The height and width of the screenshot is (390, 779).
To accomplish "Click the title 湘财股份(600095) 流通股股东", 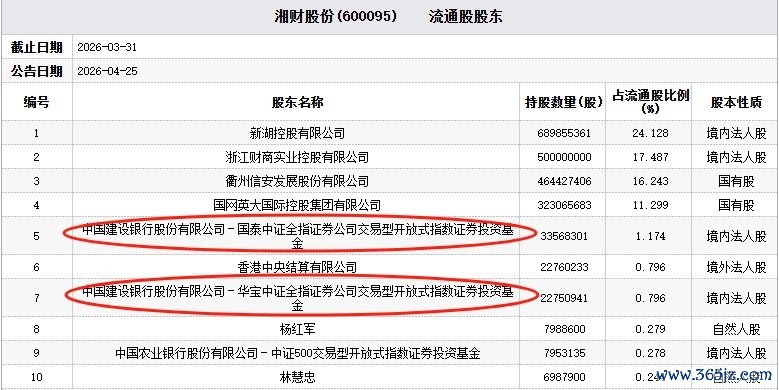I will click(389, 17).
